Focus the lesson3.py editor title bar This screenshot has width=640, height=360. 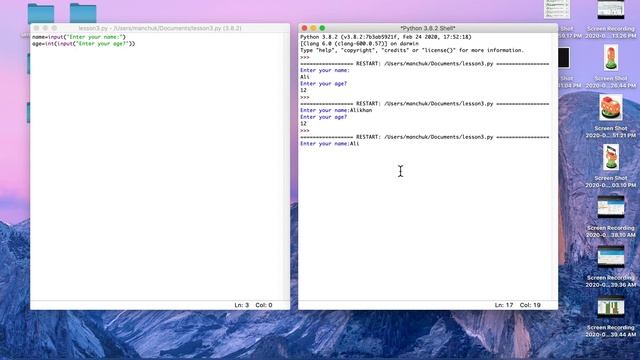coord(160,28)
